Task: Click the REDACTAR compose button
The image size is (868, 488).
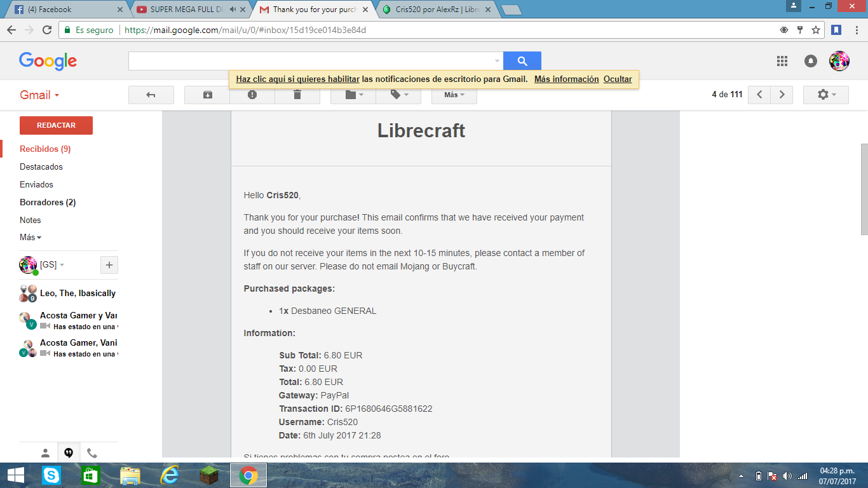Action: (x=56, y=125)
